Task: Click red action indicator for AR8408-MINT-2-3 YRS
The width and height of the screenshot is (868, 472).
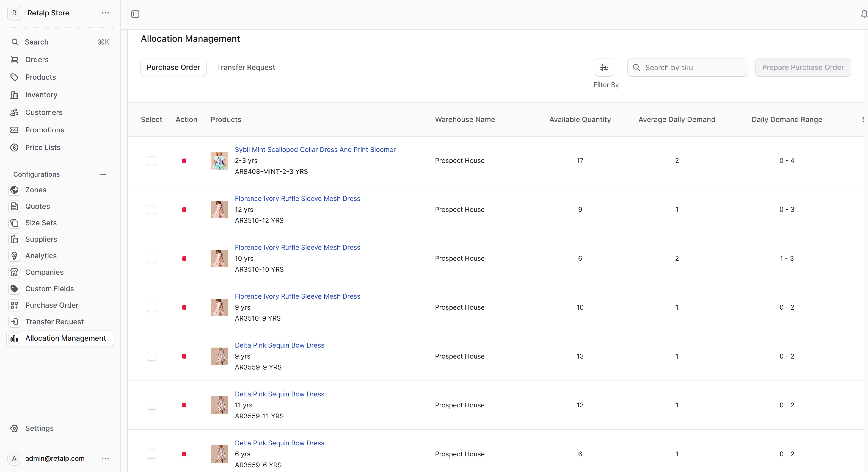Action: tap(184, 161)
